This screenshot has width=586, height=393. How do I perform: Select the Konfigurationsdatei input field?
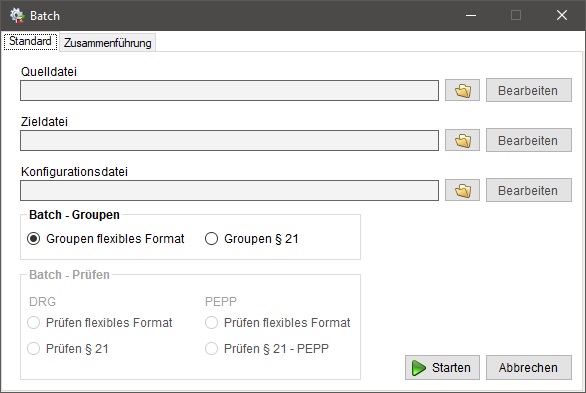(x=229, y=191)
